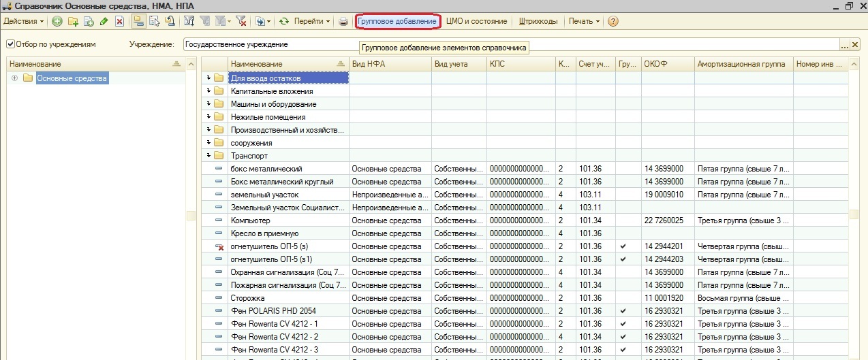Open the Печать dropdown menu
Viewport: 868px width, 360px height.
point(584,21)
